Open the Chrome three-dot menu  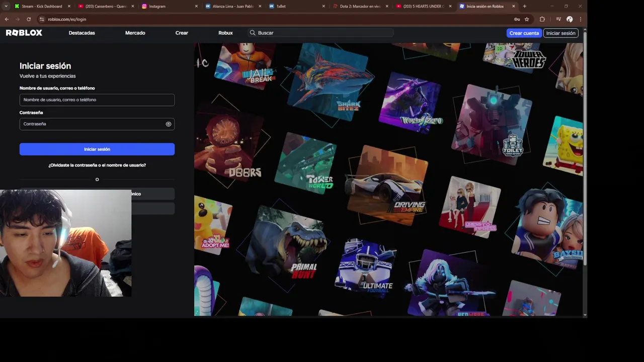pyautogui.click(x=580, y=19)
